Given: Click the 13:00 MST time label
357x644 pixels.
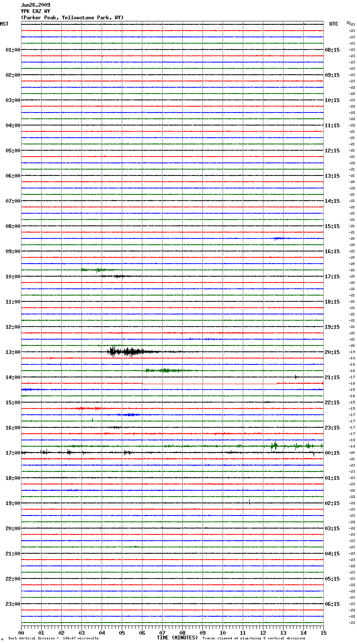Looking at the screenshot, I should click(x=13, y=352).
